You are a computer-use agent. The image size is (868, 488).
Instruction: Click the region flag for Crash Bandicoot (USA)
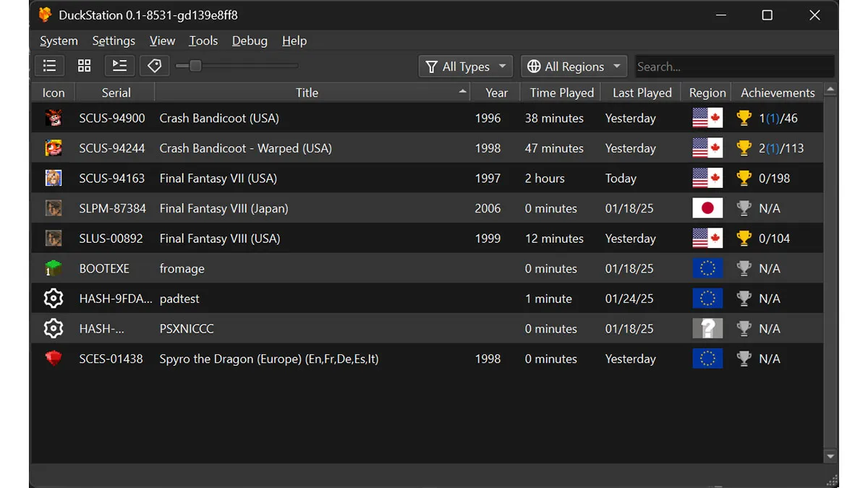(x=707, y=118)
